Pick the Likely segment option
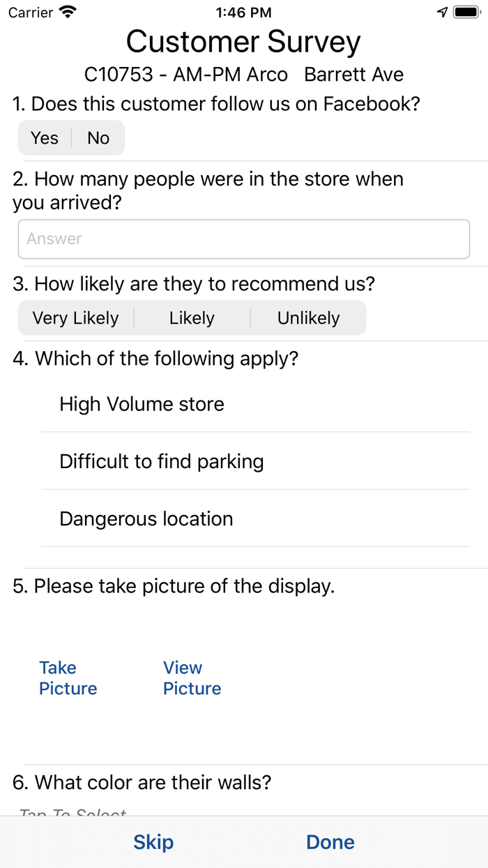Screen dimensions: 488x868 pyautogui.click(x=192, y=318)
